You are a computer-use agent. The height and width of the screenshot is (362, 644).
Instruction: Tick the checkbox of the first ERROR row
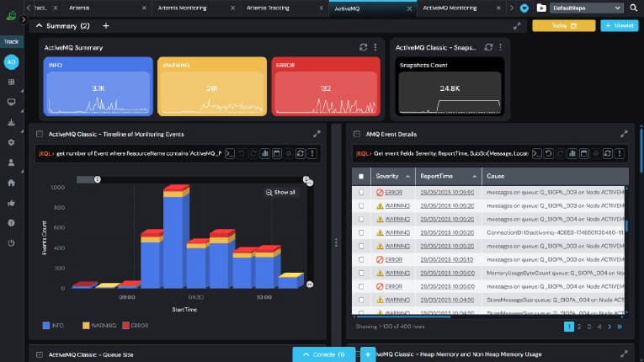(x=362, y=193)
